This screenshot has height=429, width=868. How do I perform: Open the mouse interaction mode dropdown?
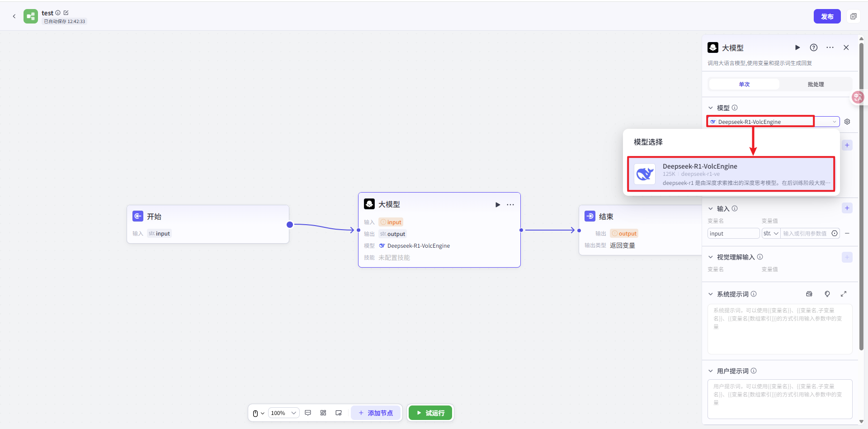click(259, 413)
